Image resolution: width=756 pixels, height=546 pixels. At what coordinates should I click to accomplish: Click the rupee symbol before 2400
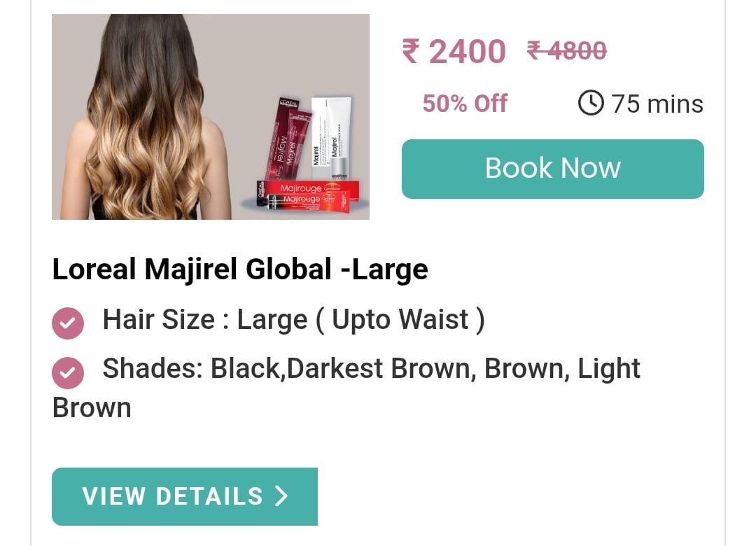tap(411, 51)
